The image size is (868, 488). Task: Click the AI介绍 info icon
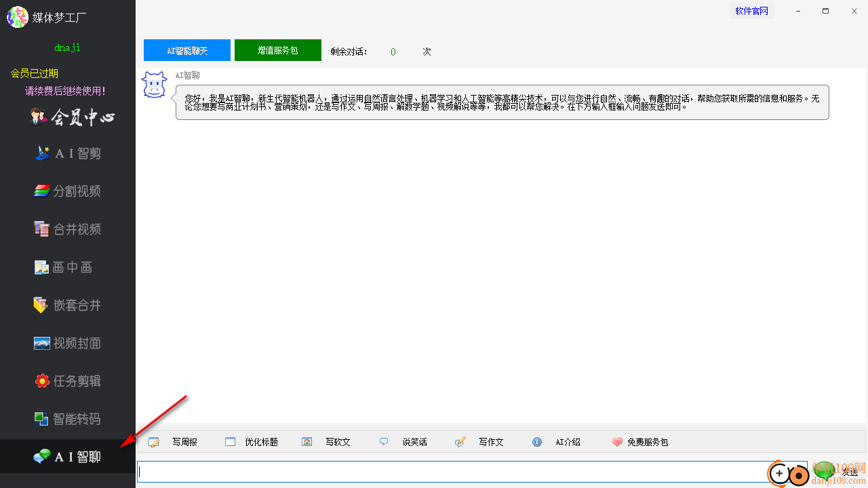(537, 442)
